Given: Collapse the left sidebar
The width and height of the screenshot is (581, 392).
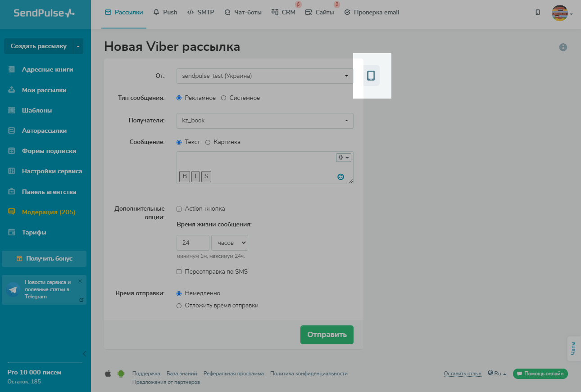Looking at the screenshot, I should point(84,353).
